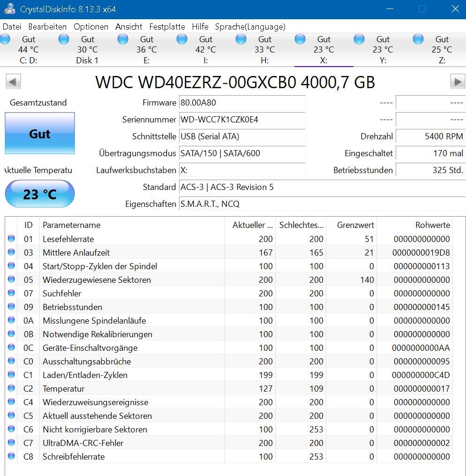
Task: Click the Parametername column header
Action: coord(132,225)
